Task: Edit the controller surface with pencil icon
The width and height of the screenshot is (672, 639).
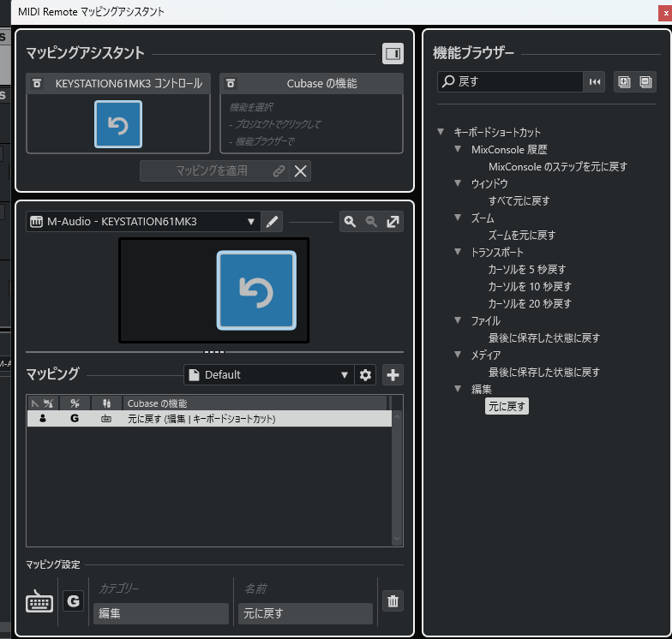Action: click(x=273, y=222)
